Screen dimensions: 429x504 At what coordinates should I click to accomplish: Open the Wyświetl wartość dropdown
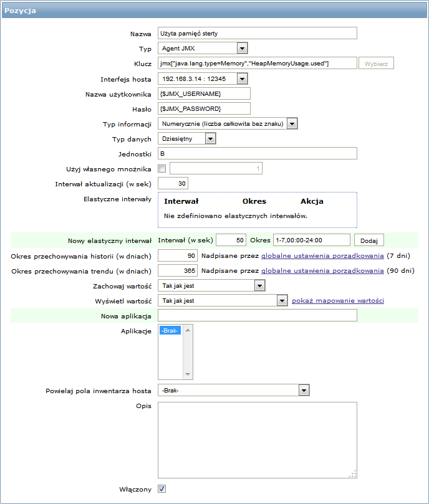223,300
